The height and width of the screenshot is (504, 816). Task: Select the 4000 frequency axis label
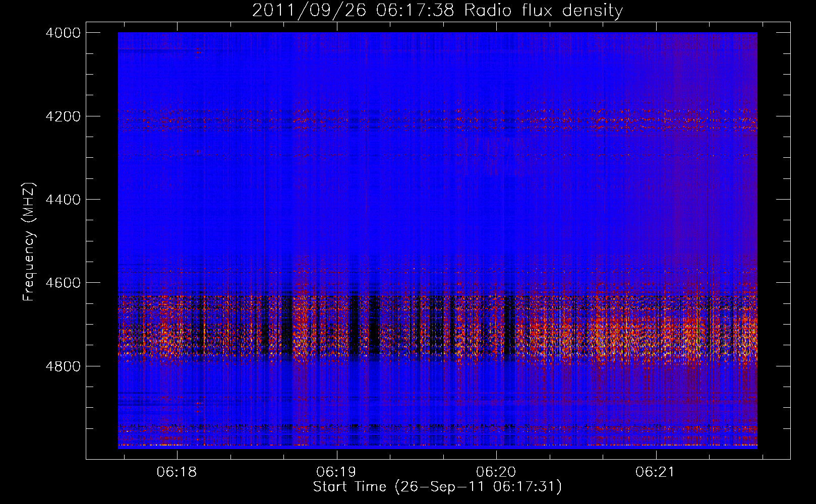click(63, 33)
